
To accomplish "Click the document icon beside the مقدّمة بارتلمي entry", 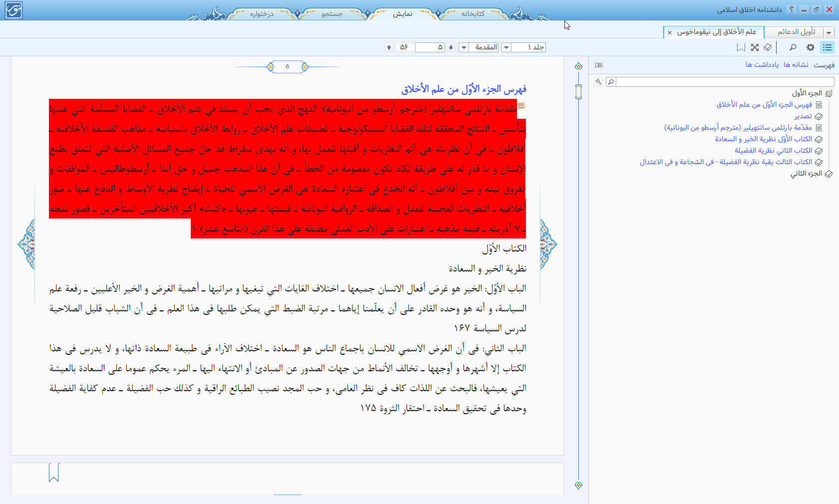I will [x=819, y=128].
